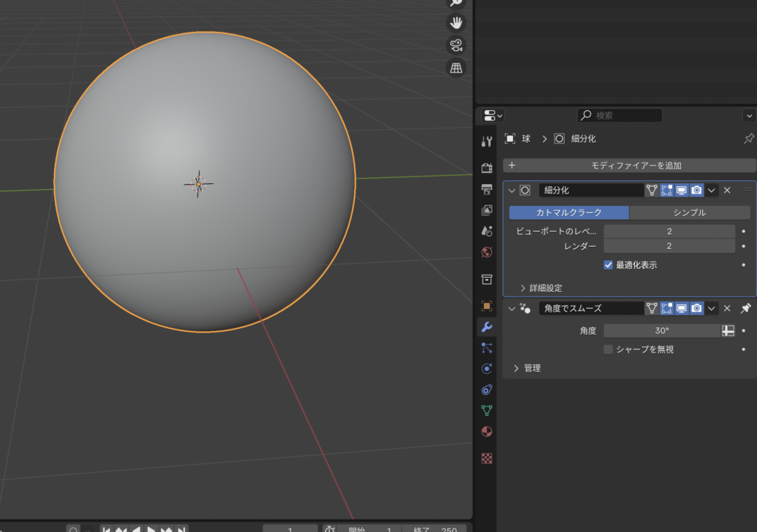Click the pan view hand gizmo

455,23
